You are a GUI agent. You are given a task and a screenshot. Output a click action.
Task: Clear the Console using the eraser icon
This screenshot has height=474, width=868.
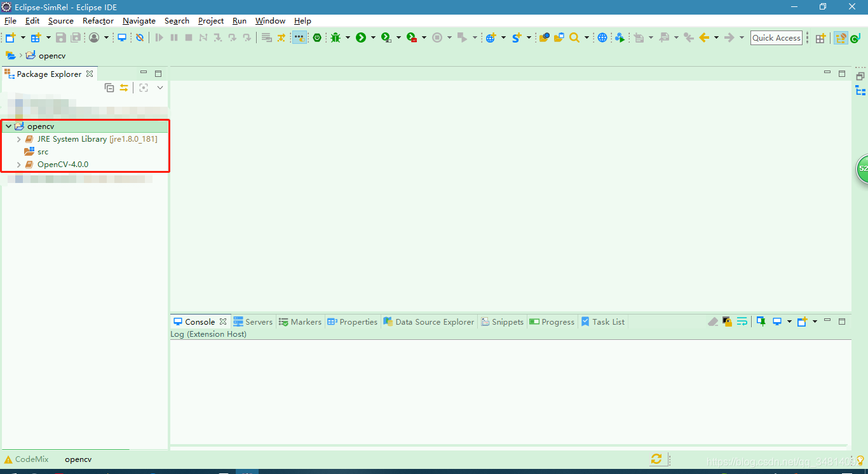click(x=713, y=322)
